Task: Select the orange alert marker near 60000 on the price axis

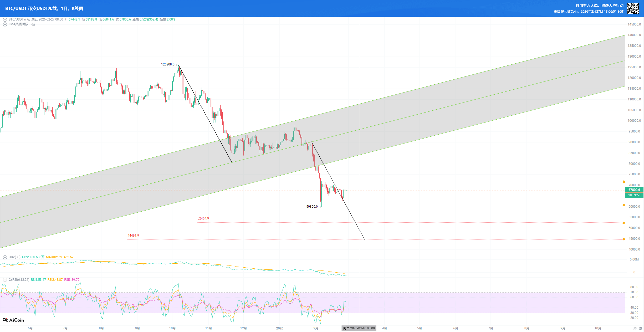Action: 624,205
